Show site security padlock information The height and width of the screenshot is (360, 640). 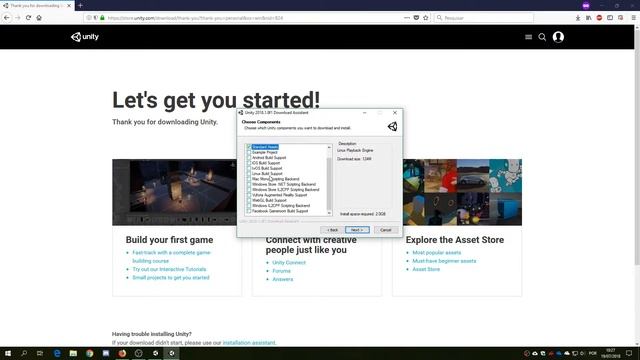(x=102, y=18)
